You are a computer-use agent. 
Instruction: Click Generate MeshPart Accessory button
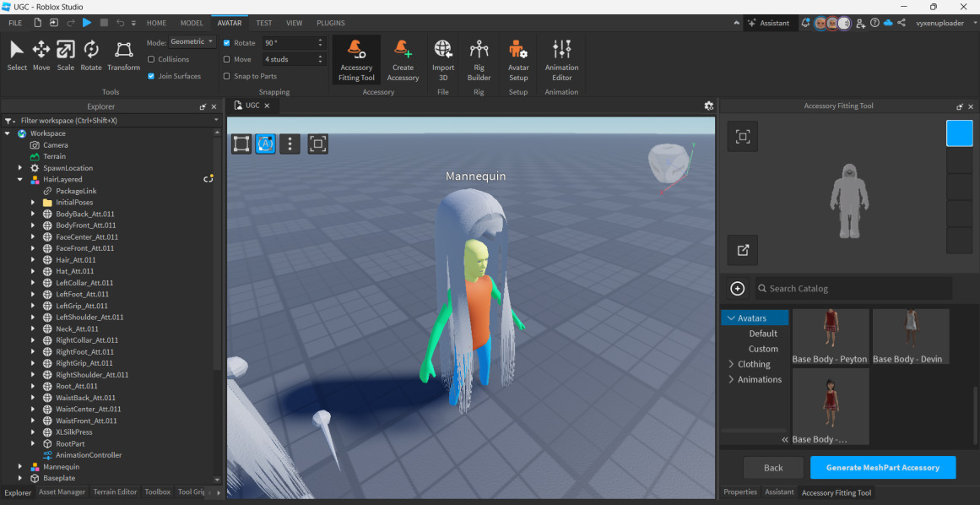point(882,468)
